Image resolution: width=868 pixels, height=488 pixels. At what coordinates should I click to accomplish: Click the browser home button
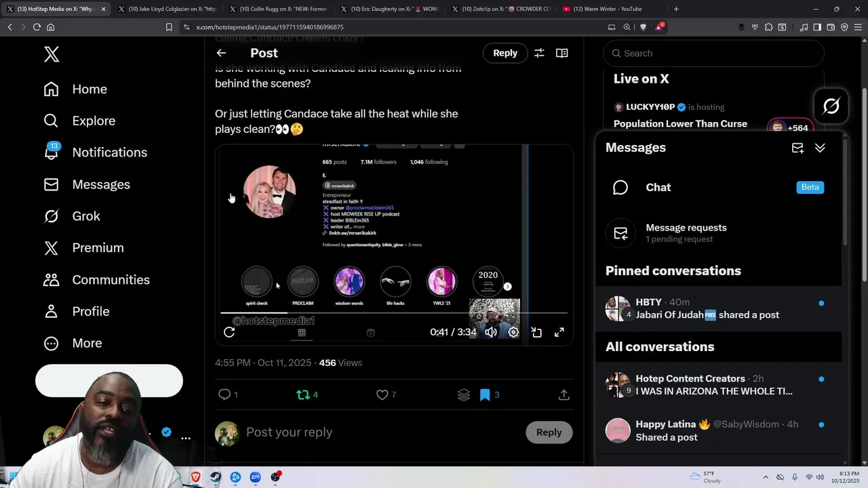point(50,27)
